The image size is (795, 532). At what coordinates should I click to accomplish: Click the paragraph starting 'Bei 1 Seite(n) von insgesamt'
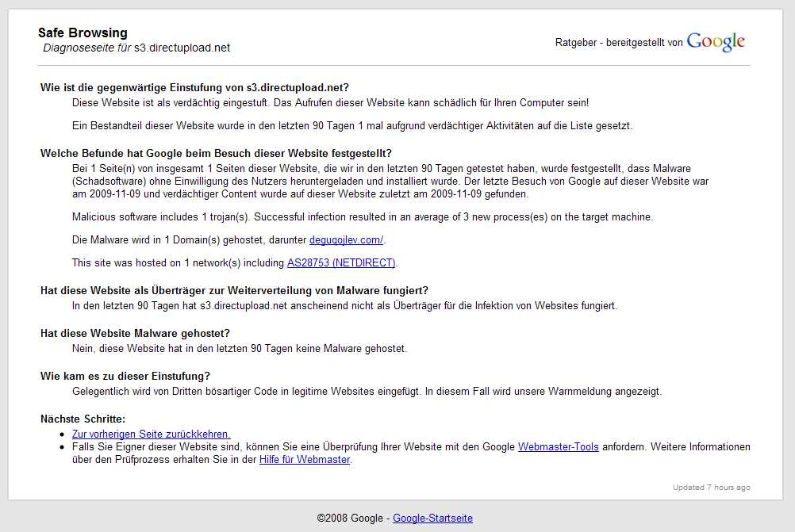click(390, 182)
